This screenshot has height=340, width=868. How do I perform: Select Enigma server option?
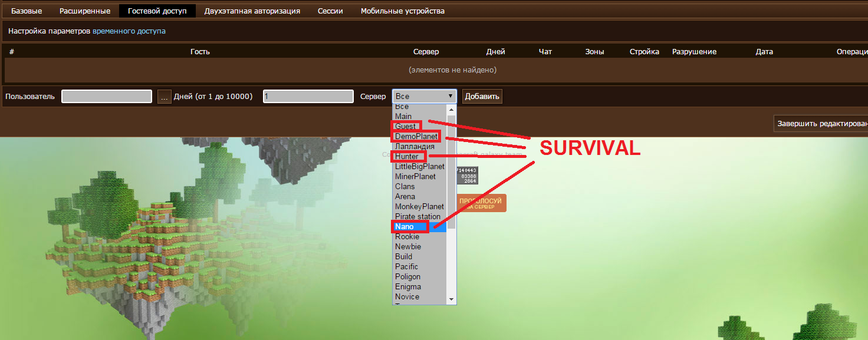click(x=420, y=286)
